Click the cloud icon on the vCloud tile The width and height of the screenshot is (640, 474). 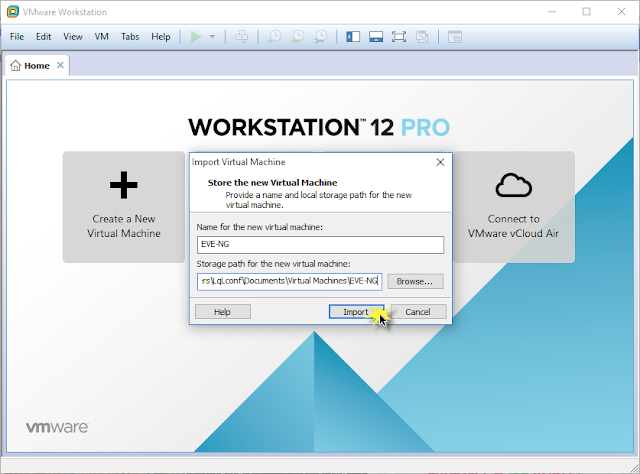[x=513, y=185]
